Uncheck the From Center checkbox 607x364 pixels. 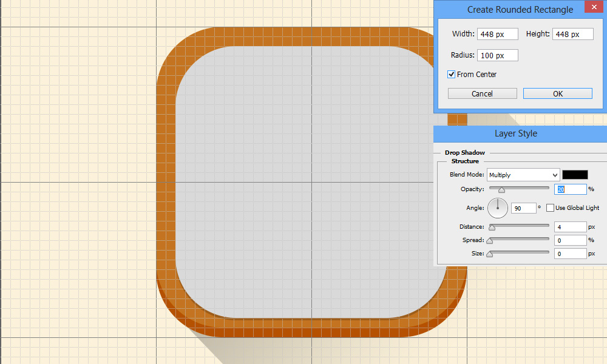point(452,75)
